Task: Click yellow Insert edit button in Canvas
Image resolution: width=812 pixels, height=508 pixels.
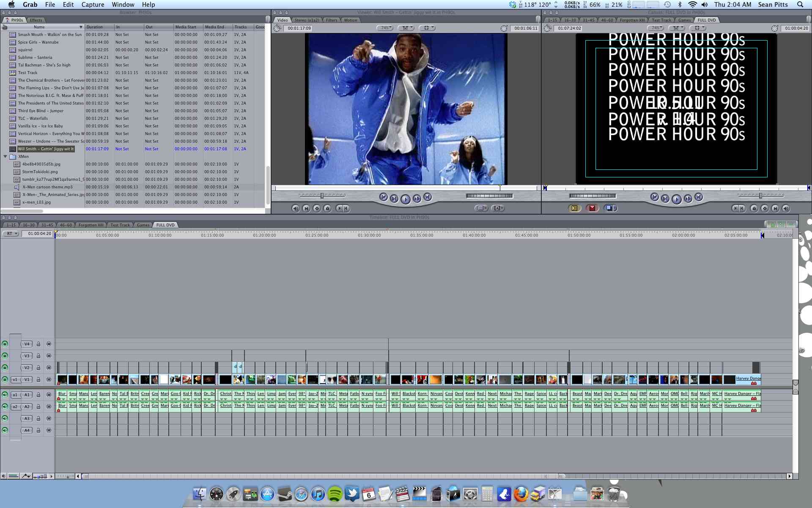Action: 574,208
